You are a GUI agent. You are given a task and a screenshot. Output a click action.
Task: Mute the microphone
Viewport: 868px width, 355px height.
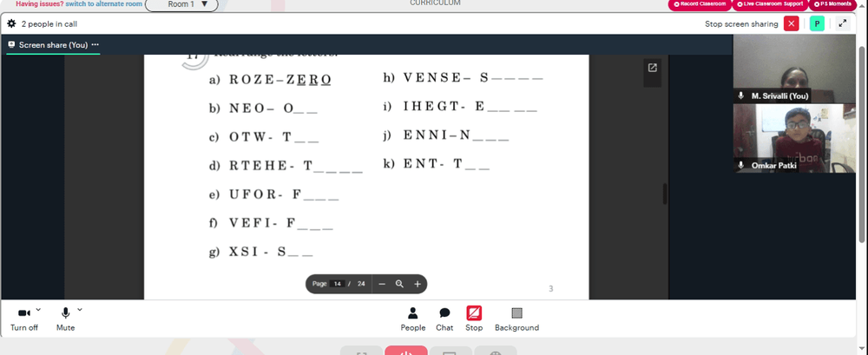[x=65, y=319]
